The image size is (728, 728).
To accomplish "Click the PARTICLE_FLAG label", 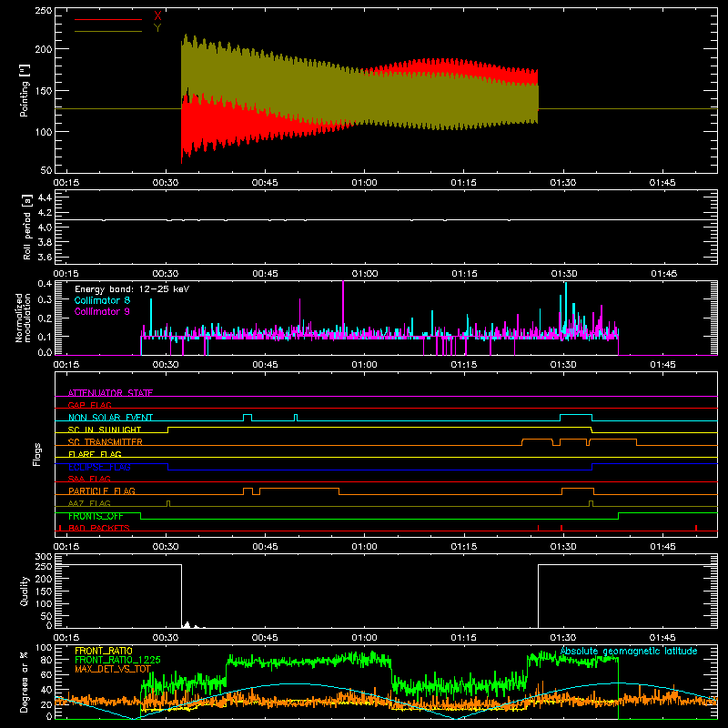I will pos(102,490).
